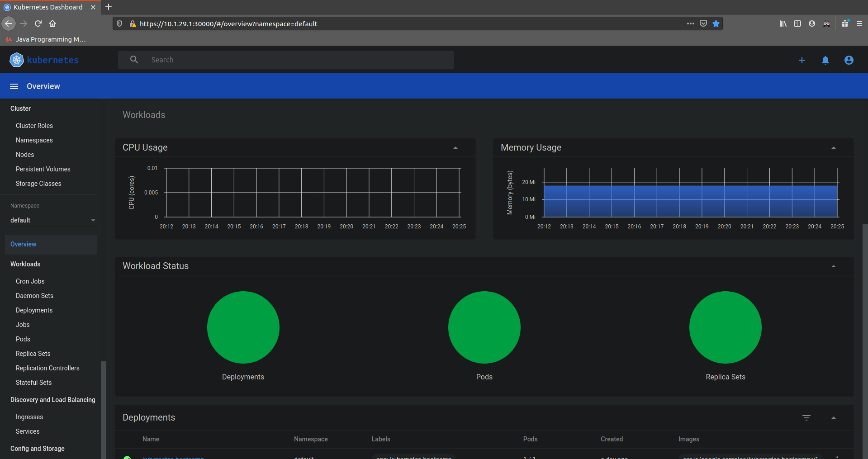Click Config and Storage heading
The width and height of the screenshot is (868, 459).
tap(38, 449)
